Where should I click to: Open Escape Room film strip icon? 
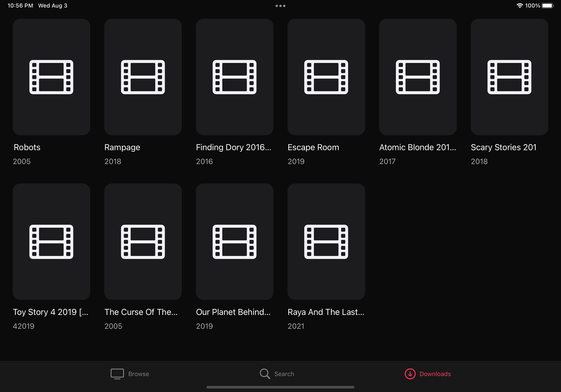[x=326, y=77]
